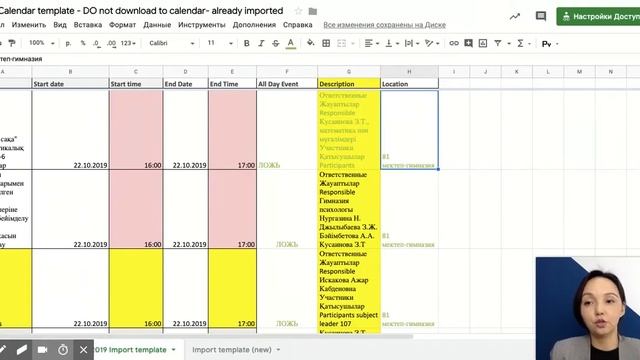The width and height of the screenshot is (640, 360).
Task: Click the functions sigma icon
Action: [520, 43]
